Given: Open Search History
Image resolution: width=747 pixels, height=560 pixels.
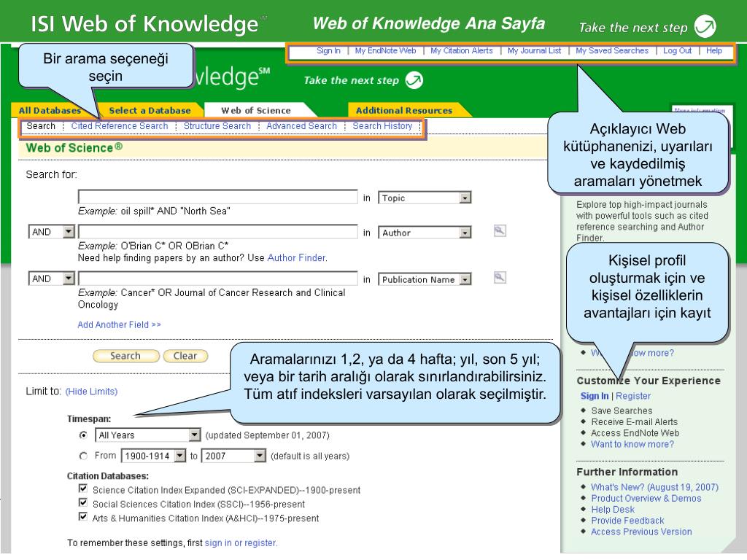Looking at the screenshot, I should click(x=382, y=125).
